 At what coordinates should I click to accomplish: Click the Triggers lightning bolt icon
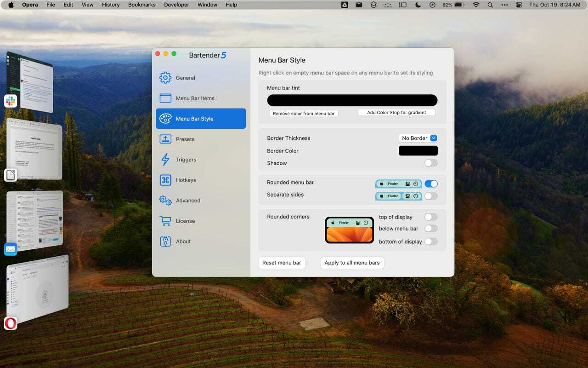[165, 160]
